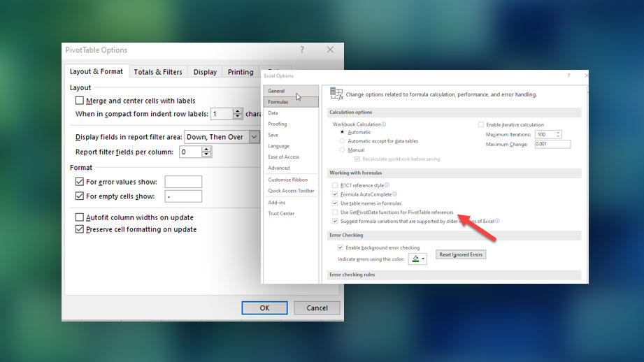Viewport: 644px width, 362px height.
Task: Toggle Merge and center cells with labels
Action: click(80, 101)
